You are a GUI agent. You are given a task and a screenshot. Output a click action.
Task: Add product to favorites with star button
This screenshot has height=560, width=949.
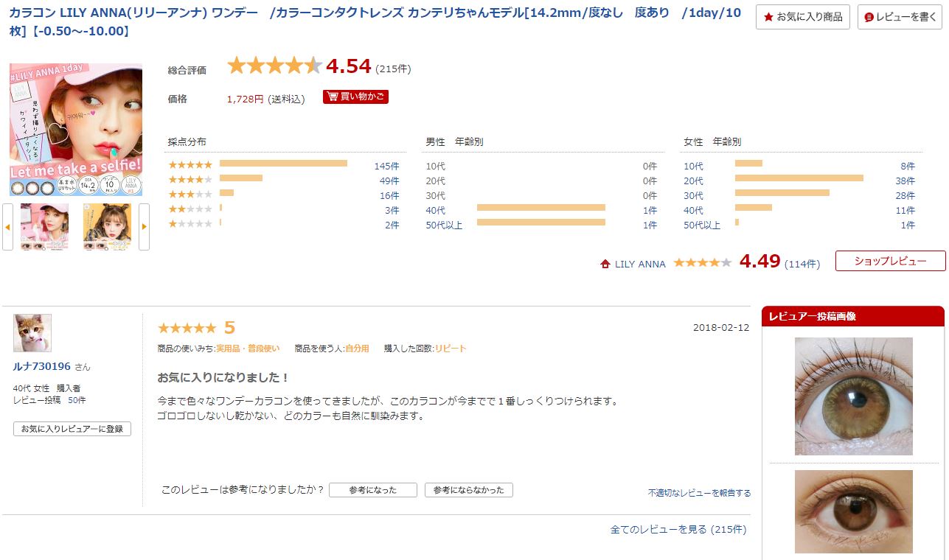tap(802, 17)
